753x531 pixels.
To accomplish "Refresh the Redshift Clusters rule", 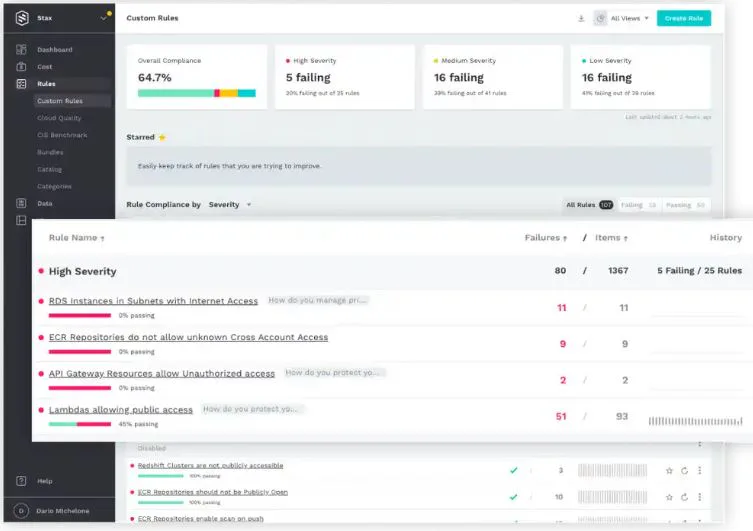I will tap(684, 471).
